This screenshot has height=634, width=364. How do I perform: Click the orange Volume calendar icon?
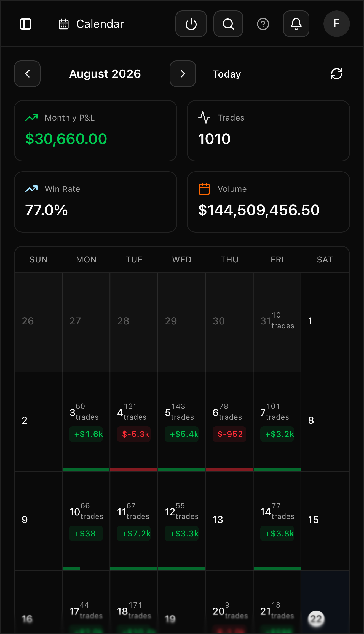pyautogui.click(x=204, y=189)
